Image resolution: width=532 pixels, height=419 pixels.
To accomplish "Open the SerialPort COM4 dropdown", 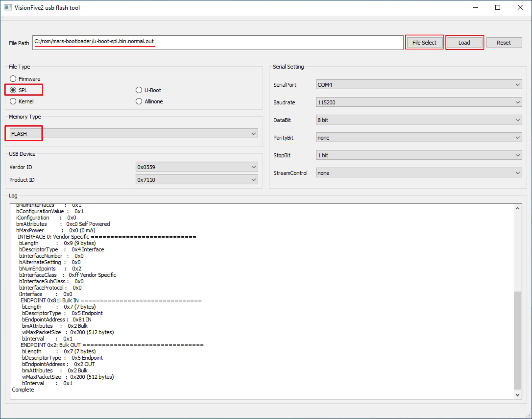I will click(419, 84).
